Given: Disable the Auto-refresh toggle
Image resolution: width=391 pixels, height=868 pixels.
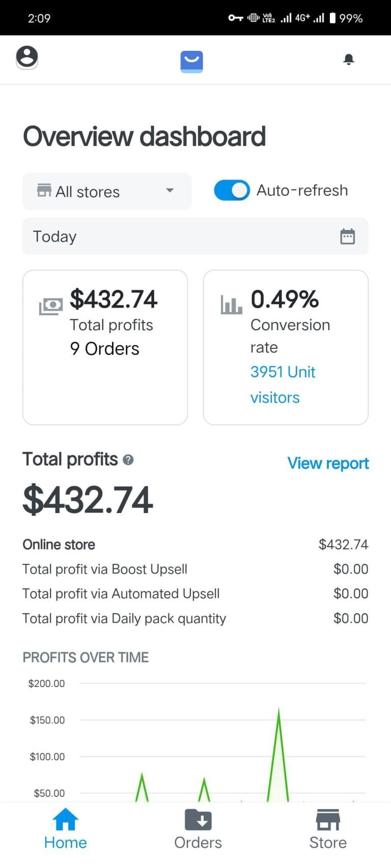Looking at the screenshot, I should (x=232, y=191).
